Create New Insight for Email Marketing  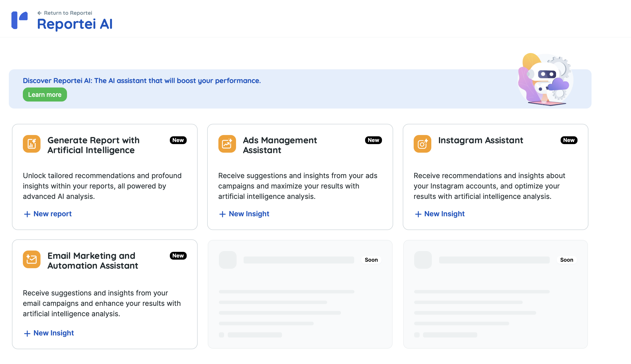coord(53,333)
